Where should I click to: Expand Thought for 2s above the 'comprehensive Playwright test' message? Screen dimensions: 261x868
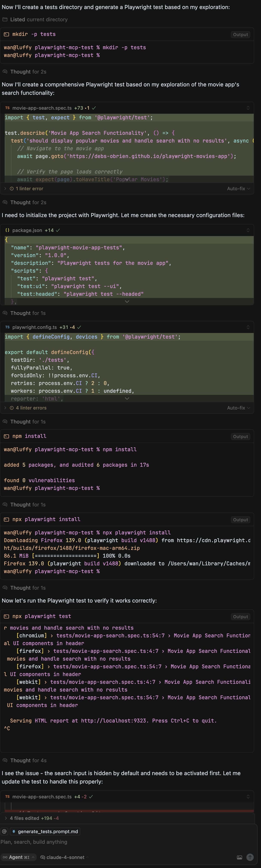tap(24, 72)
